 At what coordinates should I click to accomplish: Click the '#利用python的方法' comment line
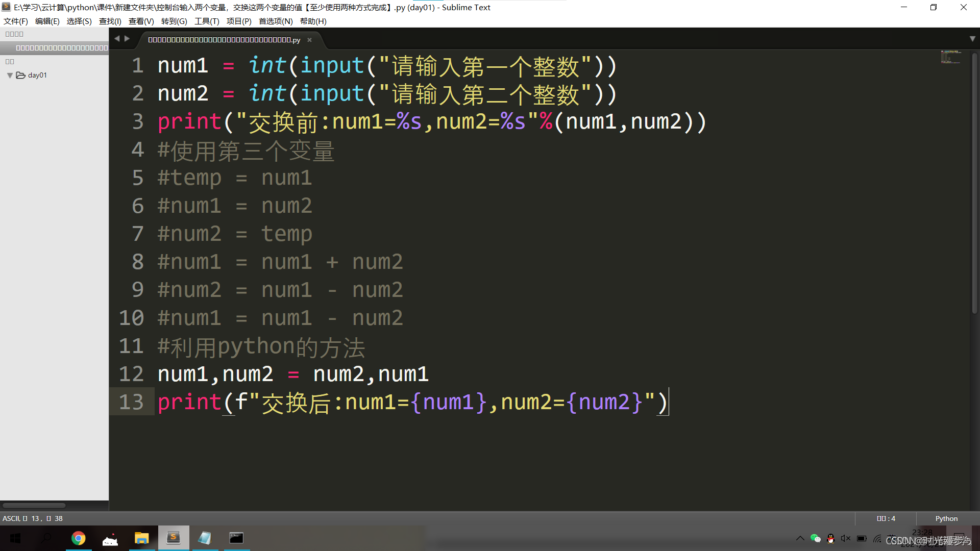[261, 347]
